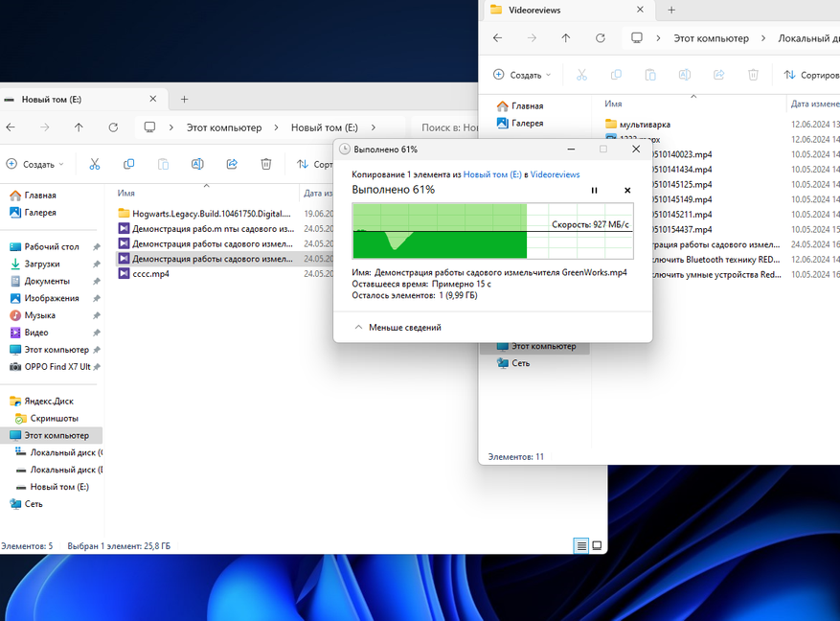The width and height of the screenshot is (840, 621).
Task: Click the Cut scissors icon in the Новый том (E:) window
Action: pyautogui.click(x=95, y=164)
